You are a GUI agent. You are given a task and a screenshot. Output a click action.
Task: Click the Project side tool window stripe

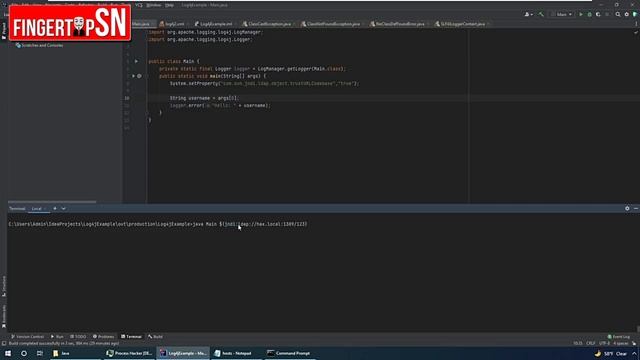4,31
